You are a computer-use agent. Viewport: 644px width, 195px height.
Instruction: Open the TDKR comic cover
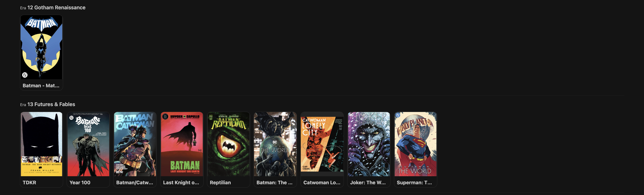pos(41,144)
